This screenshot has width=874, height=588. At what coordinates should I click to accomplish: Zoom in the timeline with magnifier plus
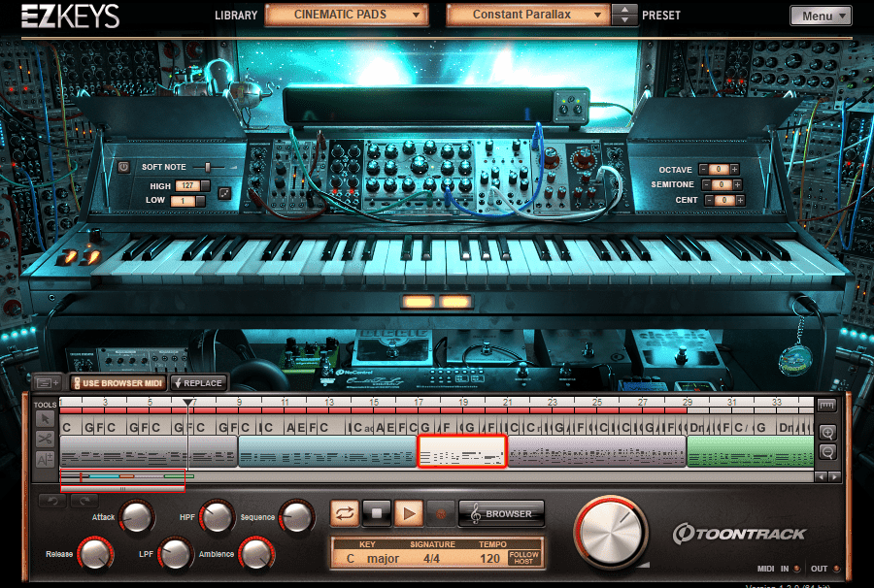pos(827,432)
